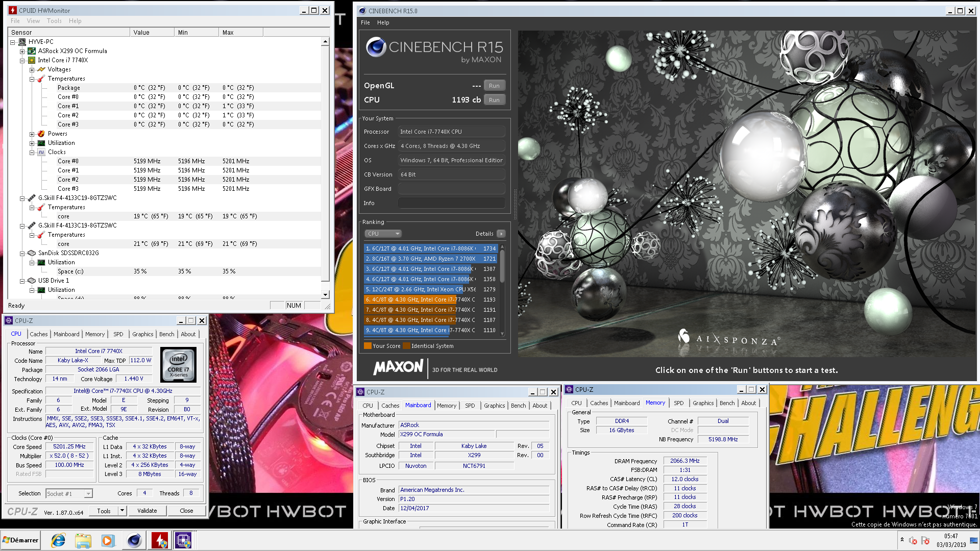The image size is (980, 551).
Task: Click the orange Your Score color swatch
Action: [367, 346]
